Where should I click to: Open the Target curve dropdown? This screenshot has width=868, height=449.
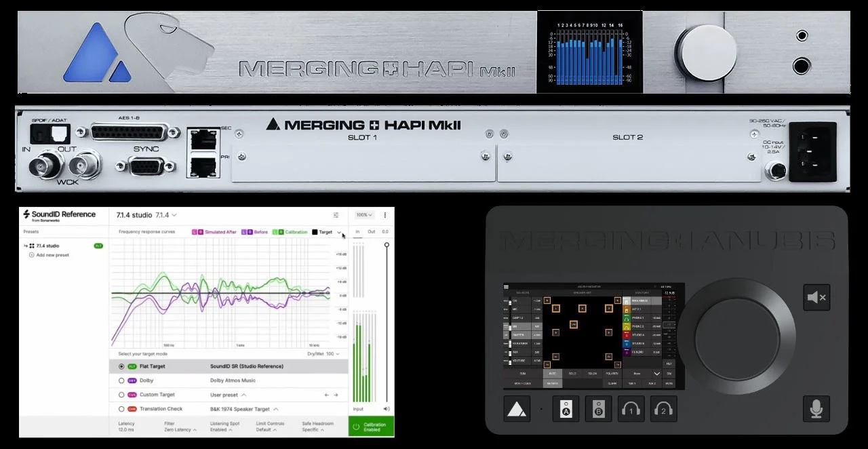tap(339, 232)
